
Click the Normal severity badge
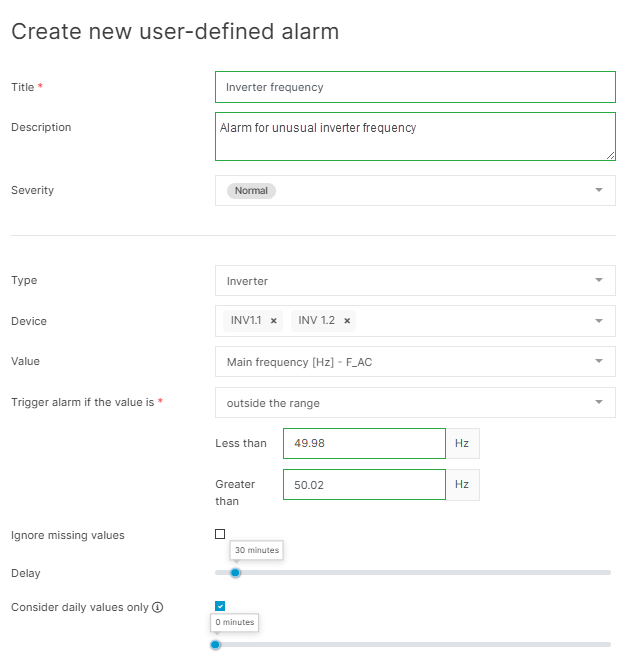pos(251,190)
